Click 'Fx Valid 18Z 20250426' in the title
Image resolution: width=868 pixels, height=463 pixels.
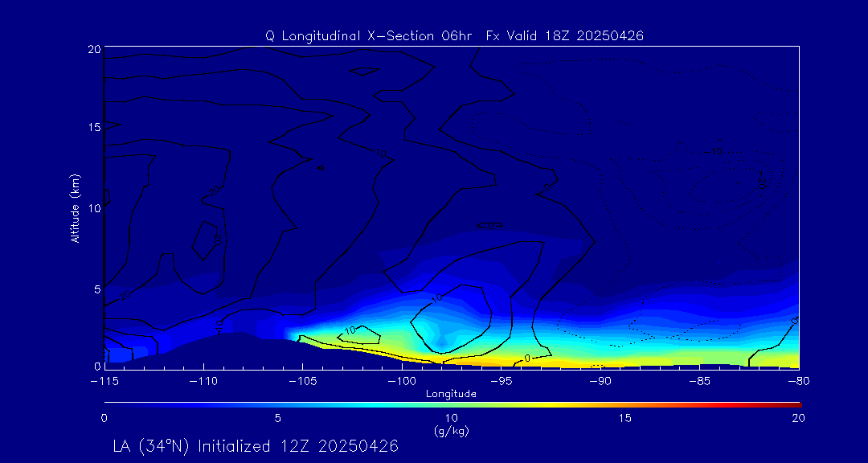click(x=565, y=35)
